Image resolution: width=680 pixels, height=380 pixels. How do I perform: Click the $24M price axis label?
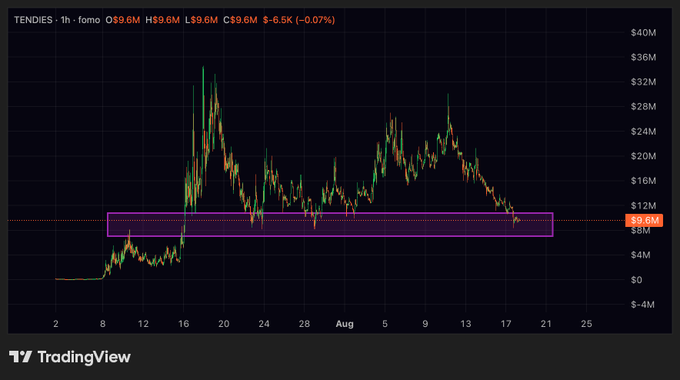(644, 131)
